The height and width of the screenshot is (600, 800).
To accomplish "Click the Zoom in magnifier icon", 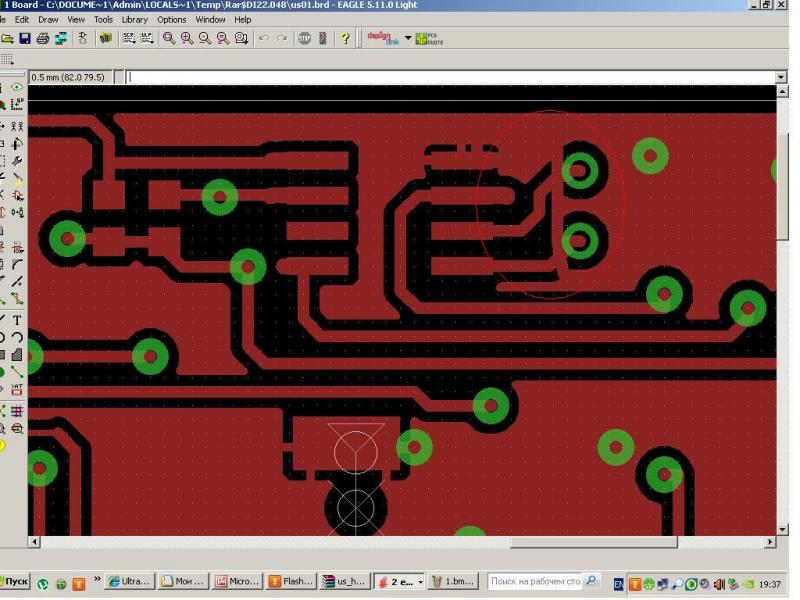I will [187, 38].
